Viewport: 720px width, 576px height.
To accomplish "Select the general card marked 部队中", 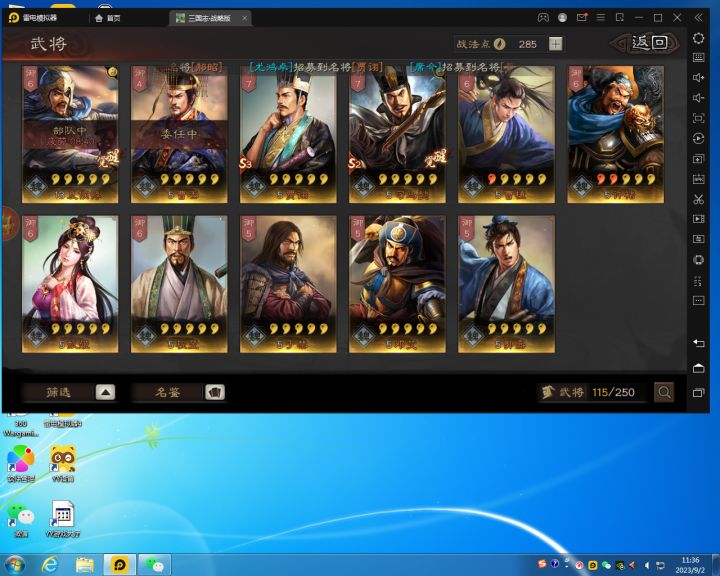I will tap(70, 135).
